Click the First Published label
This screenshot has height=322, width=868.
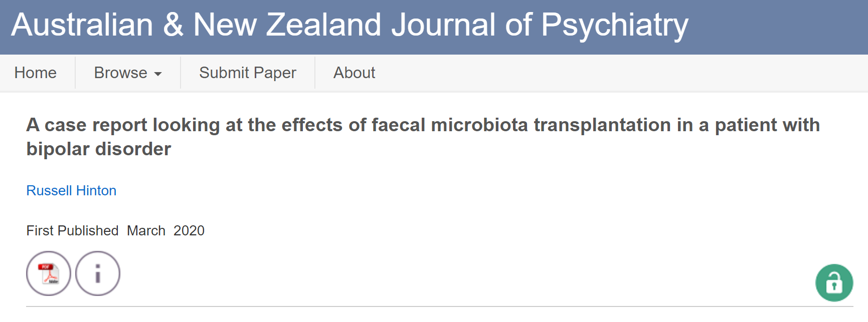(x=72, y=230)
